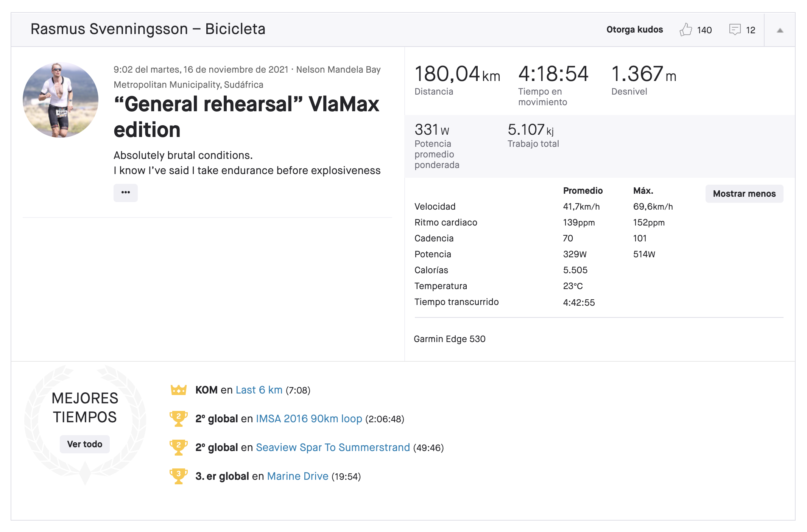Open IMSA 2016 90km loop segment
This screenshot has width=807, height=532.
309,419
